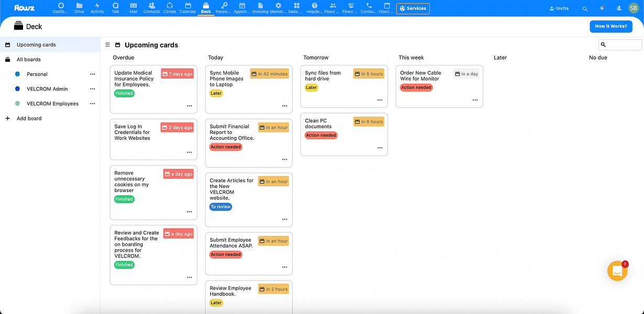Open the Submit Employee Attendance ASAP card
Image resolution: width=644 pixels, height=314 pixels.
pos(249,254)
